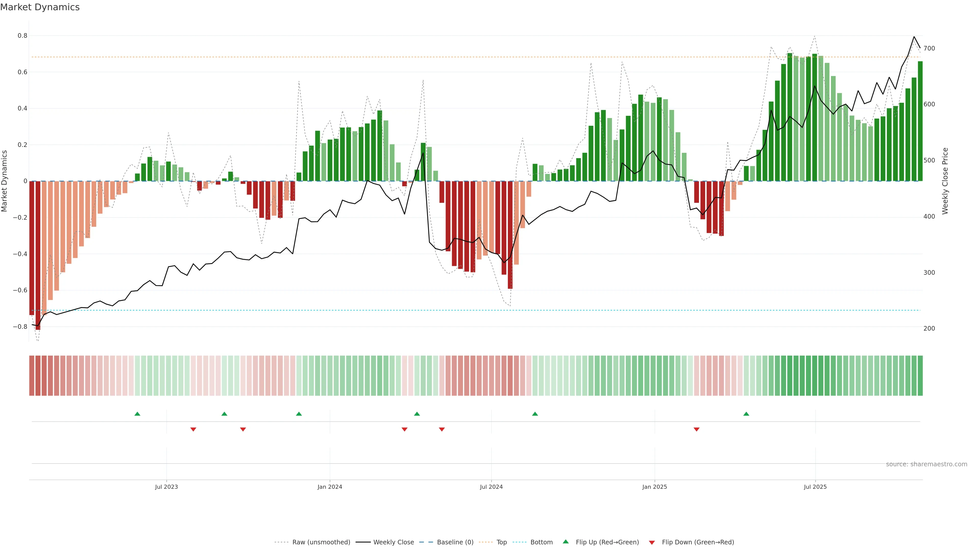The image size is (980, 551).
Task: Click the first red flip-down triangle marker
Action: pyautogui.click(x=193, y=429)
